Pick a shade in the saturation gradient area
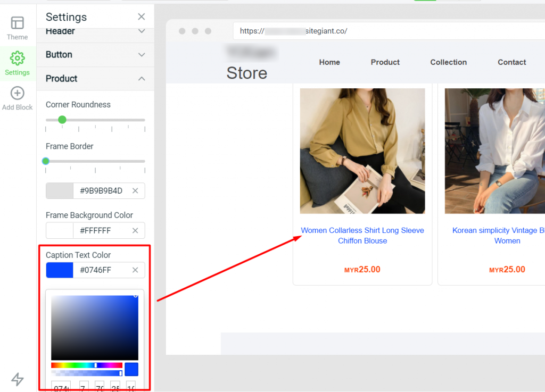Viewport: 545px width, 392px height. pos(95,328)
